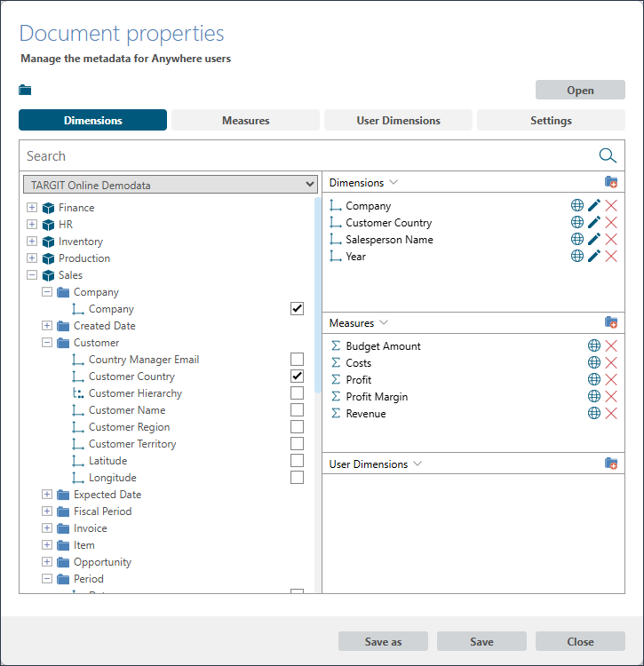This screenshot has width=644, height=666.
Task: Collapse the Customer folder in tree
Action: (x=47, y=343)
